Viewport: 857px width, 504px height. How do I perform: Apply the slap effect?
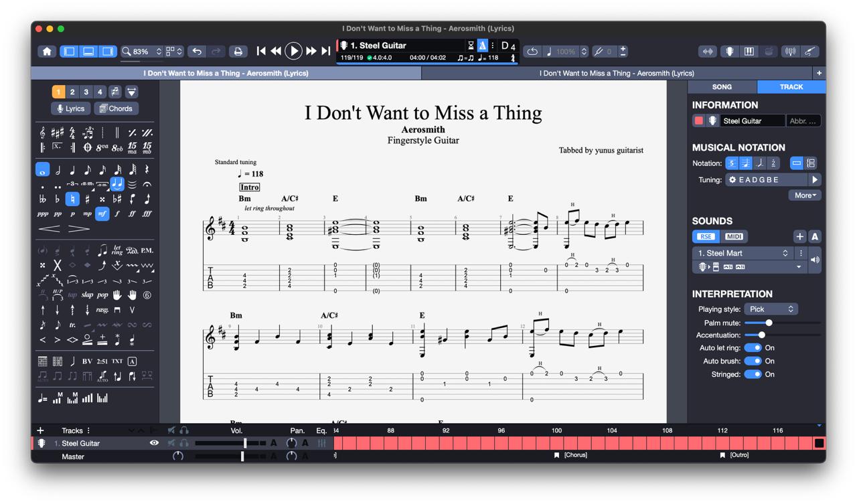click(x=87, y=295)
